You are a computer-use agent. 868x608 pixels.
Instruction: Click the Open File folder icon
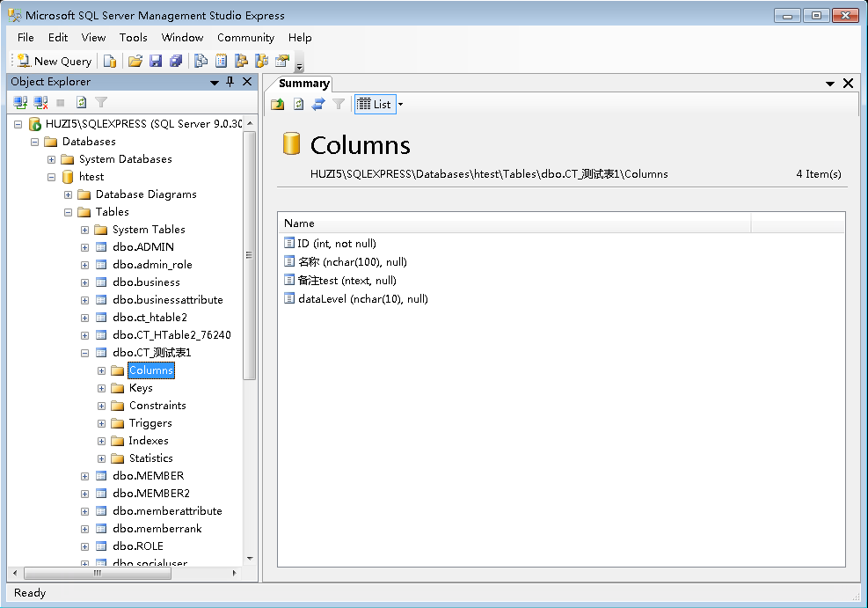(135, 61)
